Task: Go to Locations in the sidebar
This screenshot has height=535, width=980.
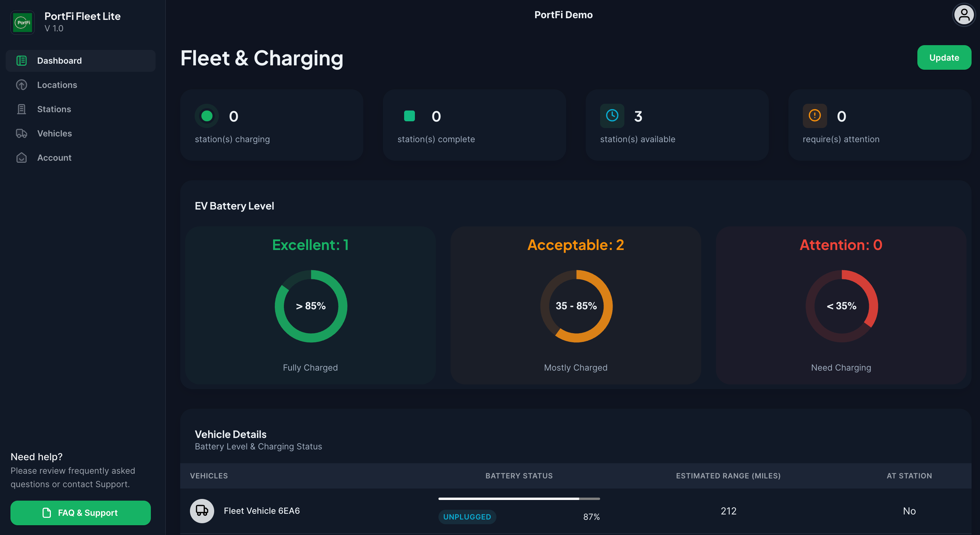Action: (80, 85)
